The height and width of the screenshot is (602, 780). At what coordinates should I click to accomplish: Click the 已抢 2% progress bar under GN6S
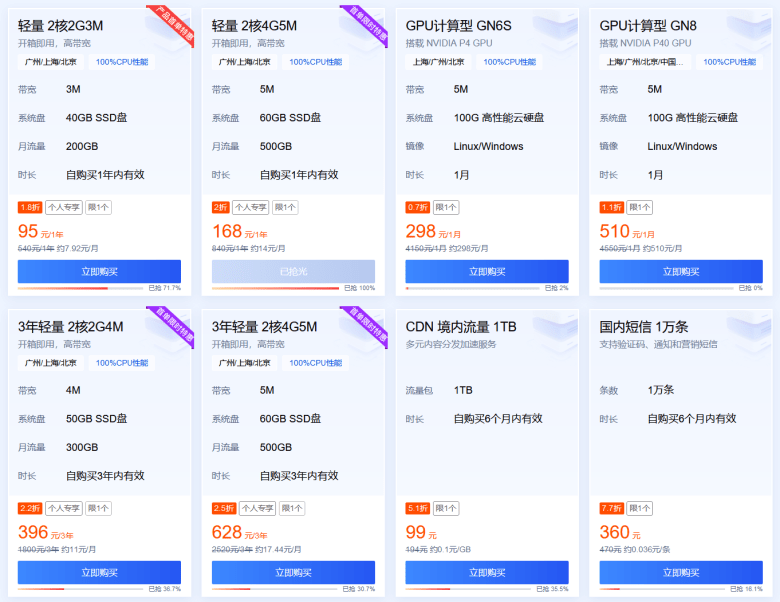pyautogui.click(x=473, y=288)
